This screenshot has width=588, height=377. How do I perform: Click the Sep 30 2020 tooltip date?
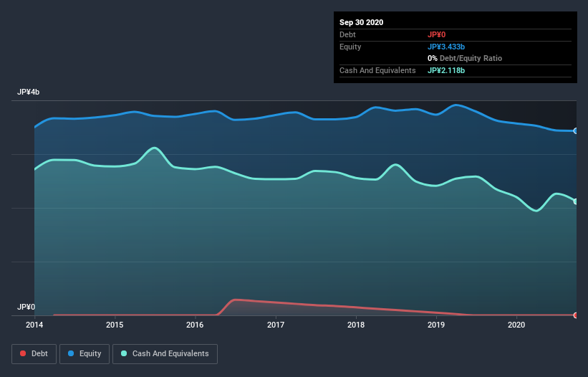point(362,22)
